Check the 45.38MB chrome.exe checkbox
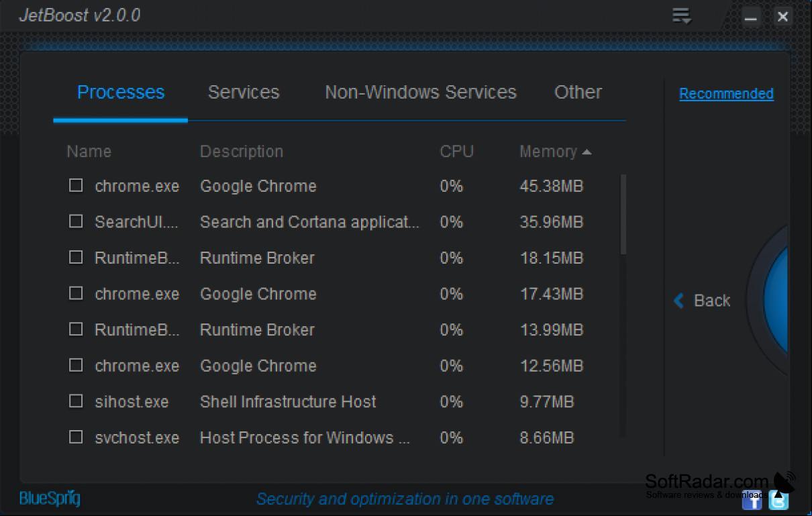This screenshot has width=812, height=516. click(x=76, y=185)
